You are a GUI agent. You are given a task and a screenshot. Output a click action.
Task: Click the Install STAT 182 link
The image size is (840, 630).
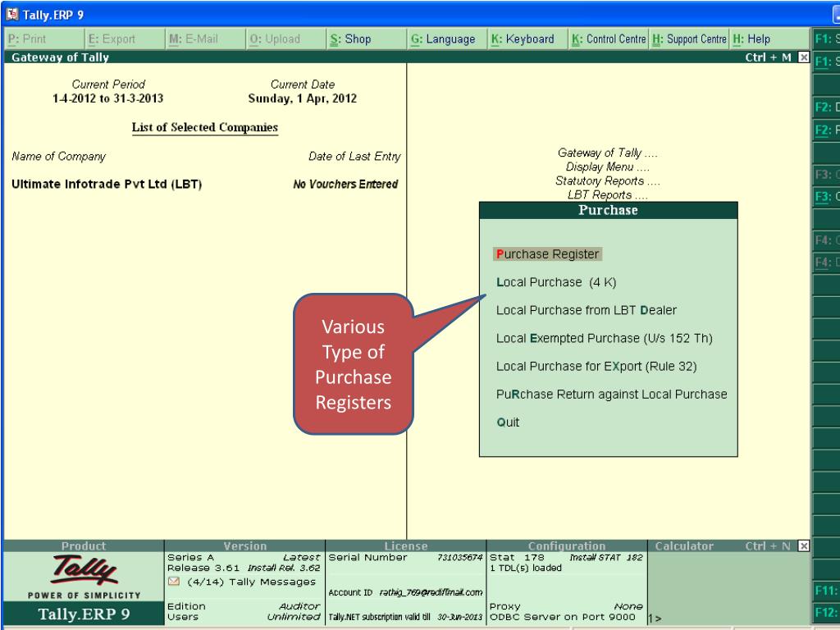coord(606,558)
